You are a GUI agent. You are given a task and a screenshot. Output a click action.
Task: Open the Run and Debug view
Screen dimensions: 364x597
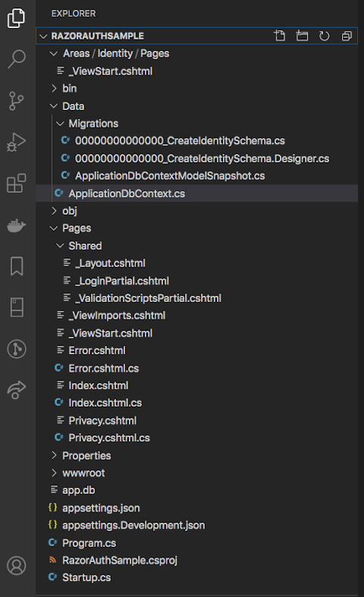pyautogui.click(x=17, y=143)
